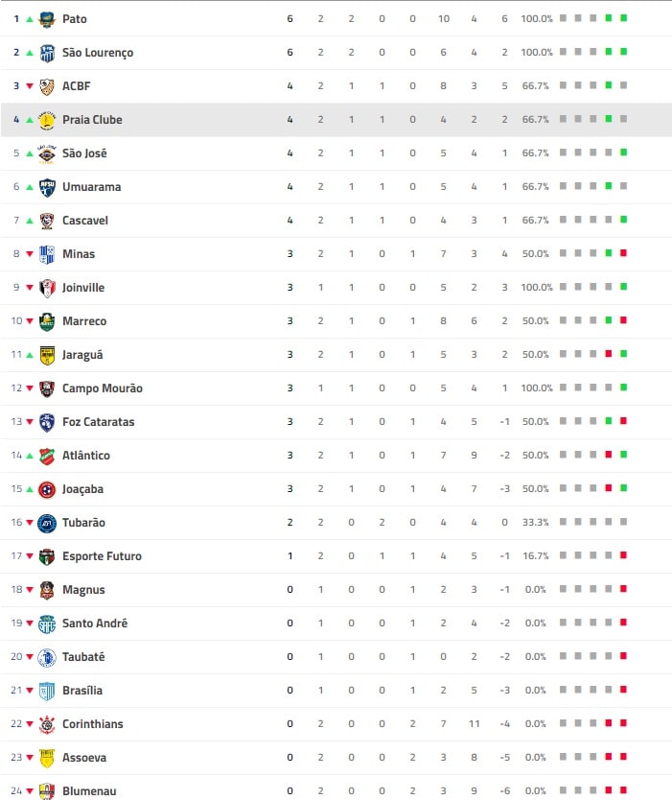This screenshot has width=672, height=800.
Task: Click the Tubarão circular blue logo
Action: (x=47, y=523)
